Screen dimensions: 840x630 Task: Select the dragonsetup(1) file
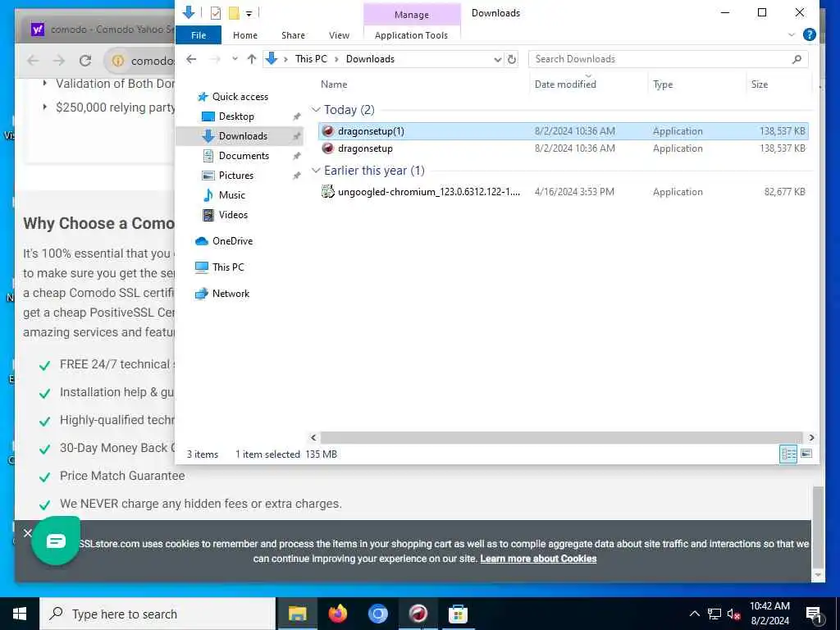pyautogui.click(x=563, y=131)
